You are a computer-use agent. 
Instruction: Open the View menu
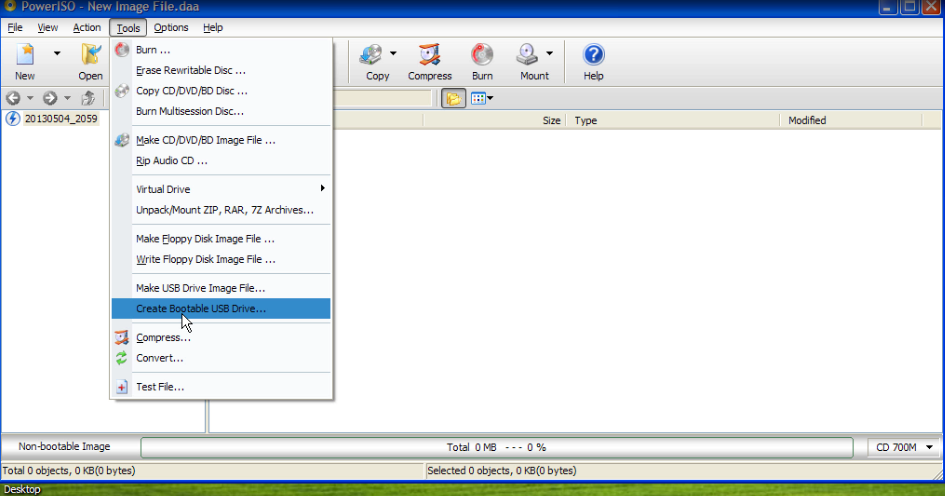[x=48, y=28]
